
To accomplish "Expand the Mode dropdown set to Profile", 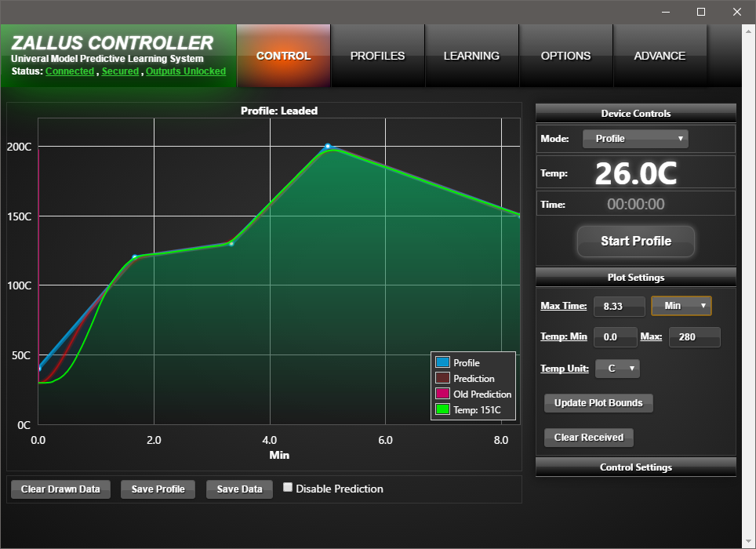I will click(635, 139).
